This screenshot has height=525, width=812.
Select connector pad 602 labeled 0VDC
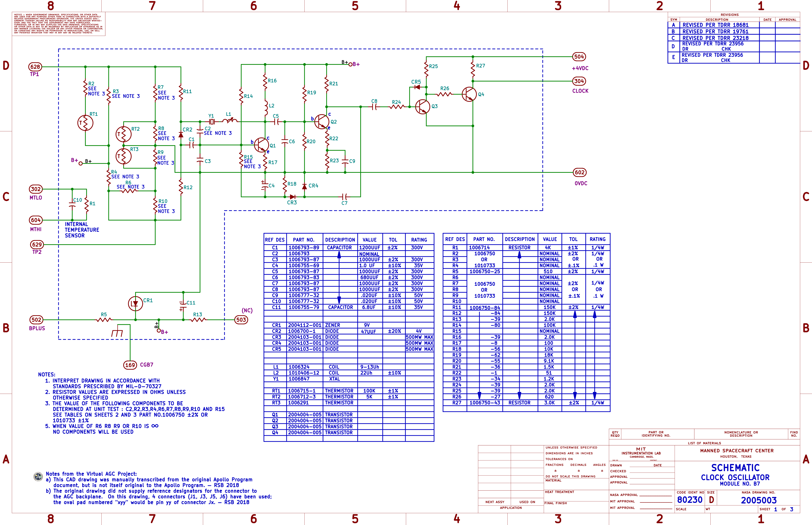(579, 172)
